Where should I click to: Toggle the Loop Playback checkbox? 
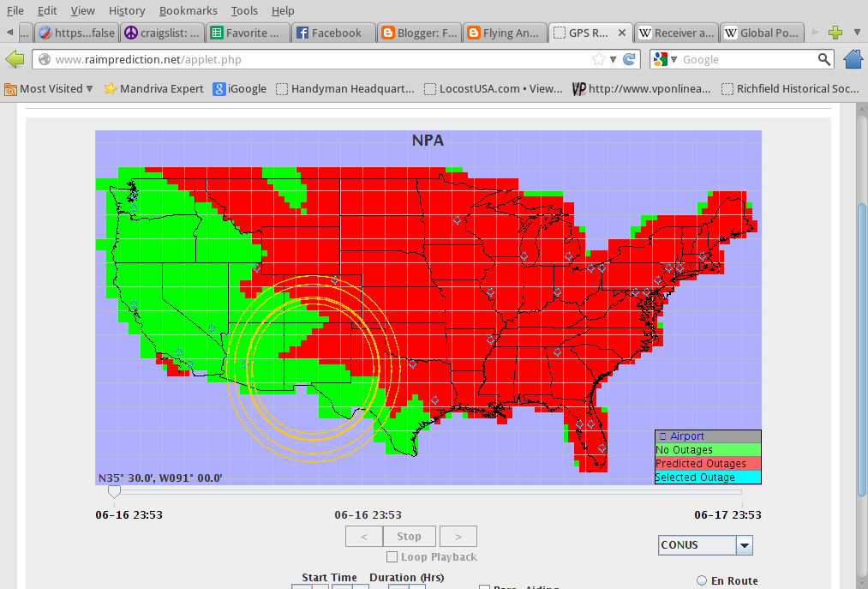click(392, 557)
